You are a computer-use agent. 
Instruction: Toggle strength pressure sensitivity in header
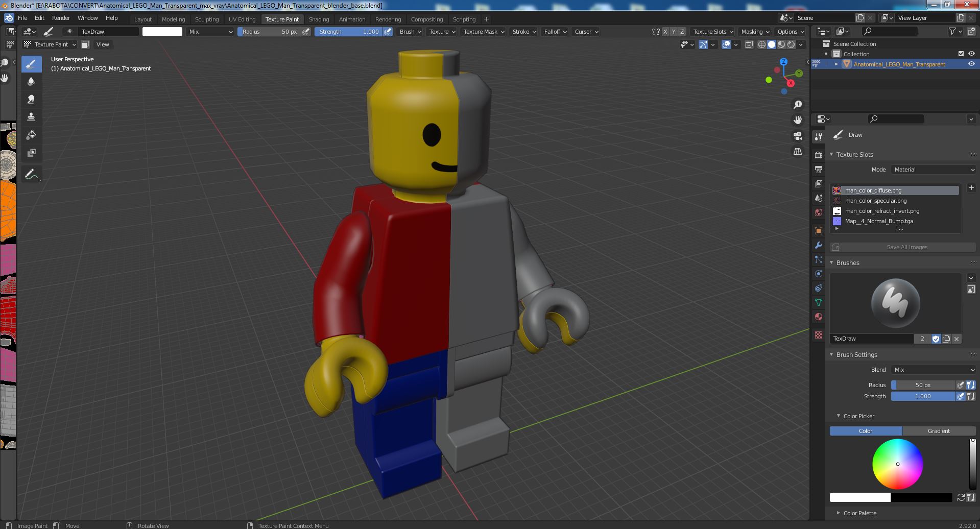click(x=388, y=32)
